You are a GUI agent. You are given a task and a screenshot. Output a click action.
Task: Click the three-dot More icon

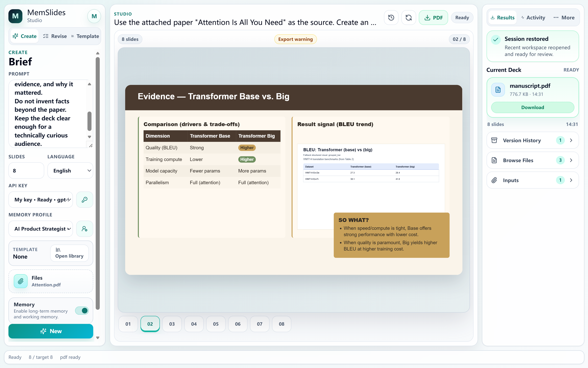(x=556, y=17)
